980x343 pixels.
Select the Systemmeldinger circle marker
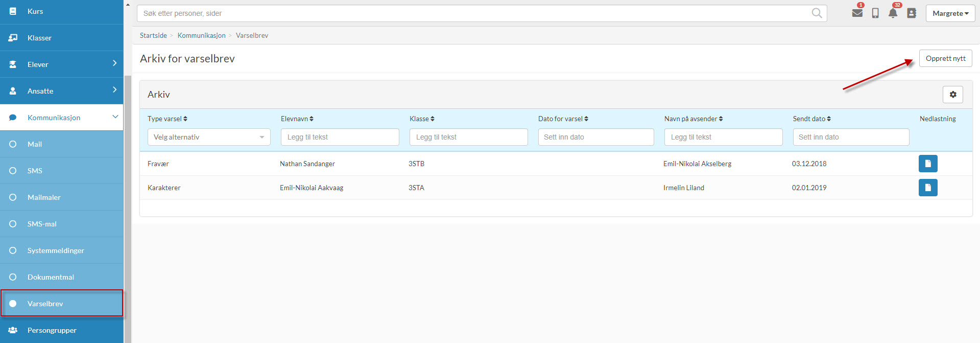point(13,250)
